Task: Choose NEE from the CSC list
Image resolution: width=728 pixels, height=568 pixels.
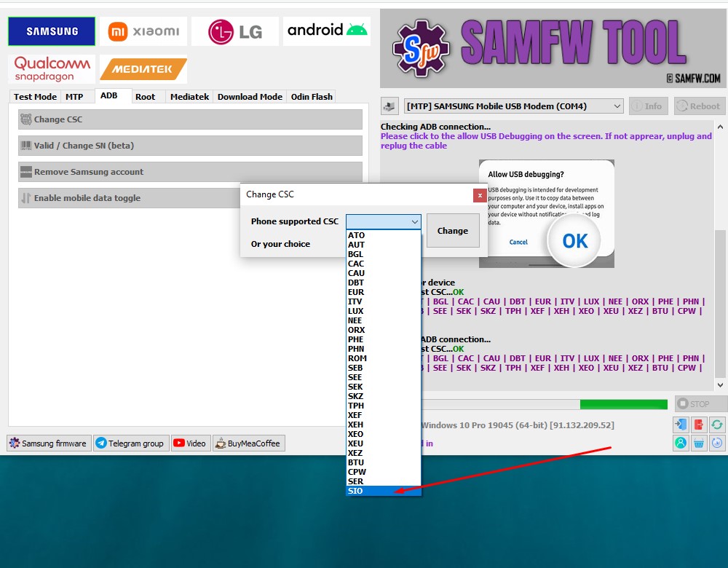Action: pyautogui.click(x=384, y=320)
